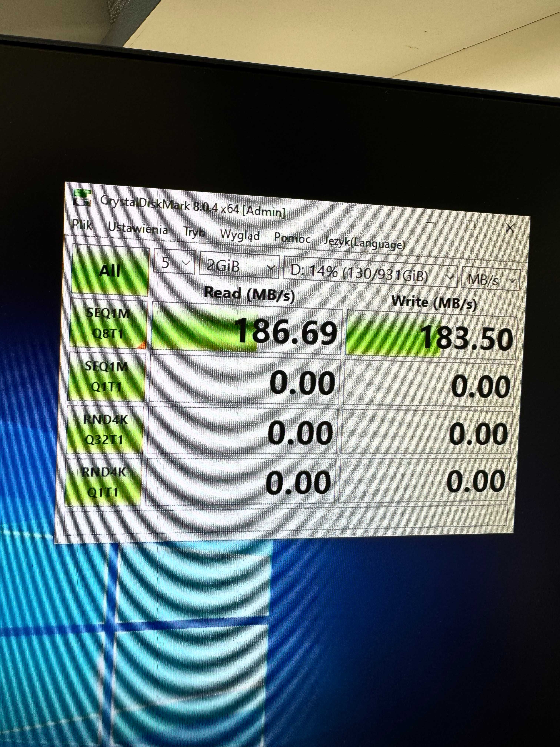
Task: Start all benchmarks with the All button
Action: click(110, 270)
